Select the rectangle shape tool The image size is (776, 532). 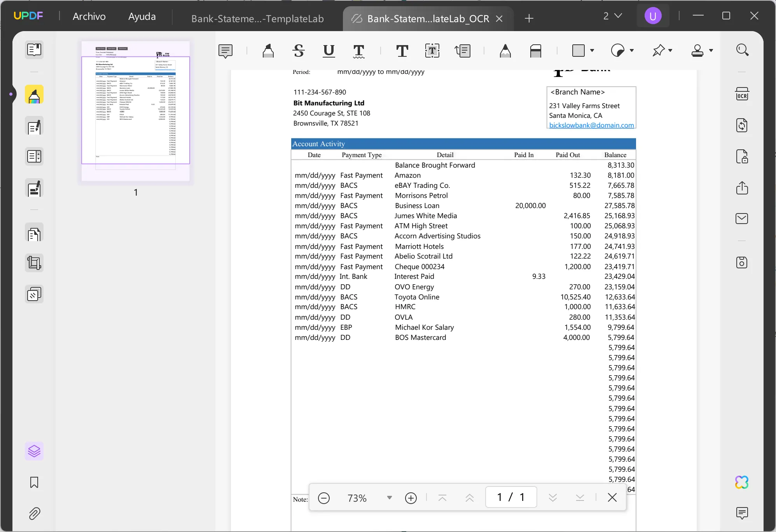pos(579,51)
